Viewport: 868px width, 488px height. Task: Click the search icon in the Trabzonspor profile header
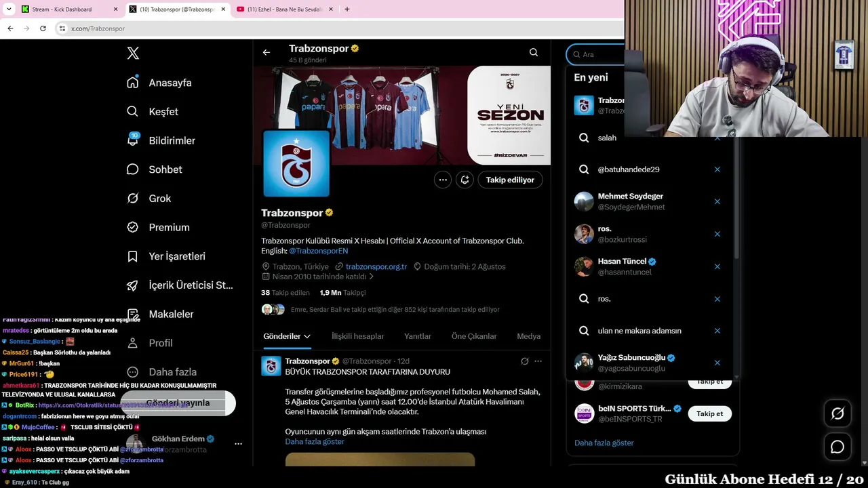(534, 52)
